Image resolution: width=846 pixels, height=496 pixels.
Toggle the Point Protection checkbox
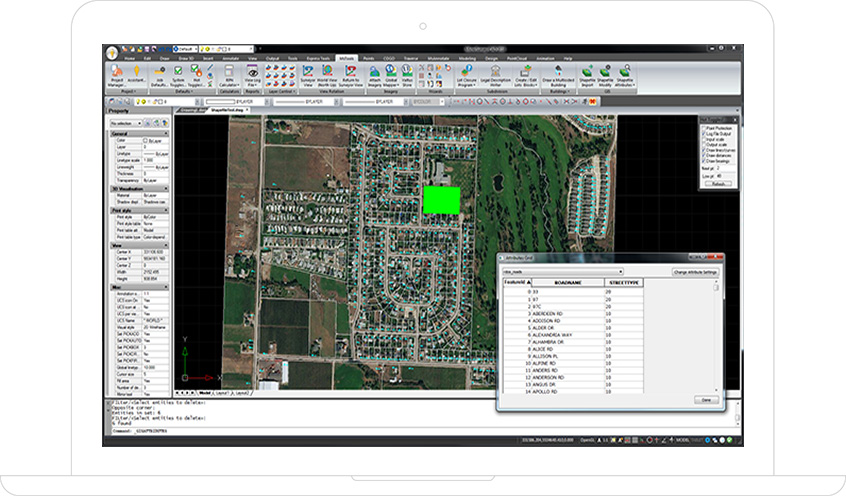coord(701,127)
